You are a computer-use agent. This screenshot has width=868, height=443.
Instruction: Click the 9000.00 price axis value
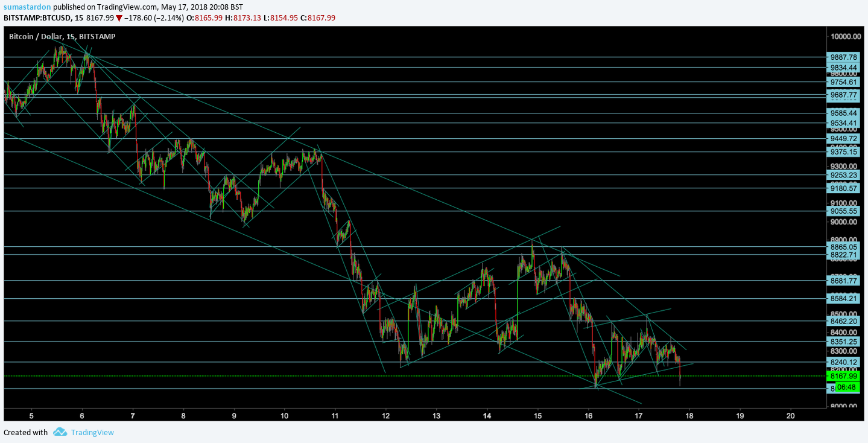845,221
